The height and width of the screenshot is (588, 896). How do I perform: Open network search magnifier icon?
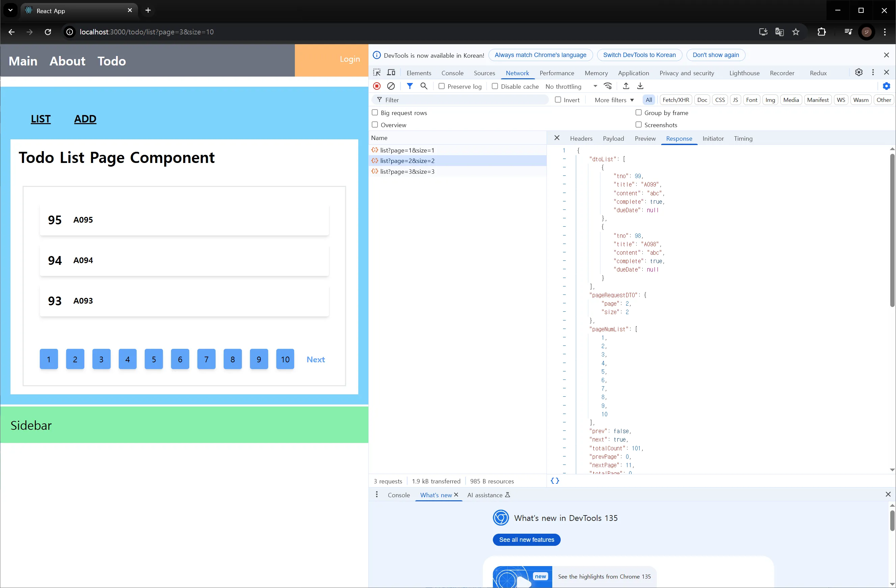pos(424,86)
